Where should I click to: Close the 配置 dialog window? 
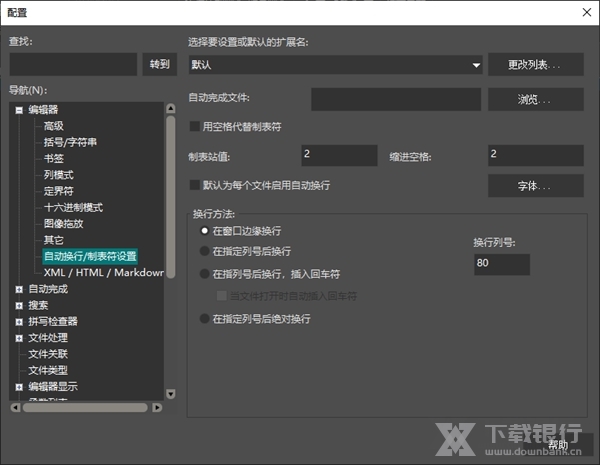587,13
